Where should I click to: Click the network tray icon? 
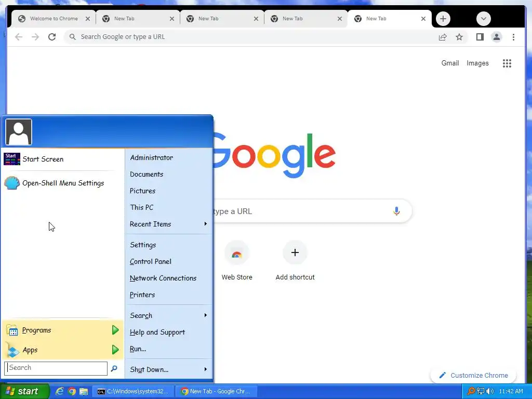[481, 391]
